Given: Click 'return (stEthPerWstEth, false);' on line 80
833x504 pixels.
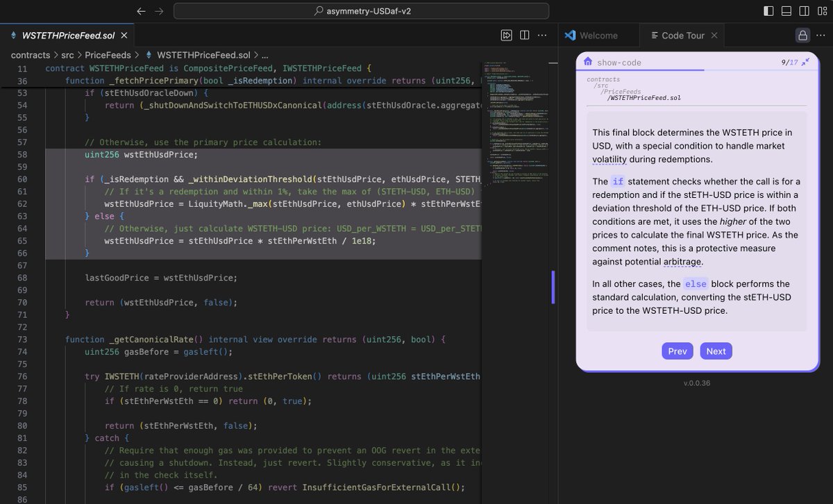Looking at the screenshot, I should pyautogui.click(x=181, y=426).
